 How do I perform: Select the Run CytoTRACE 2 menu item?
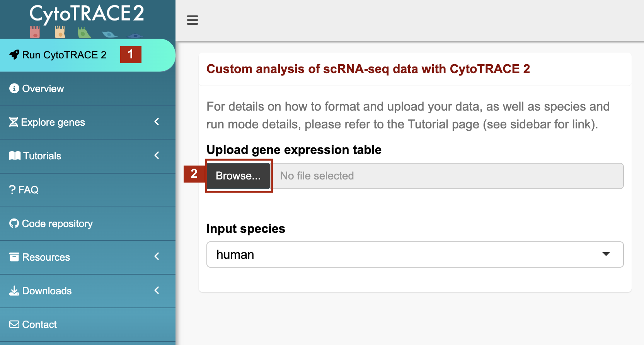pos(88,55)
